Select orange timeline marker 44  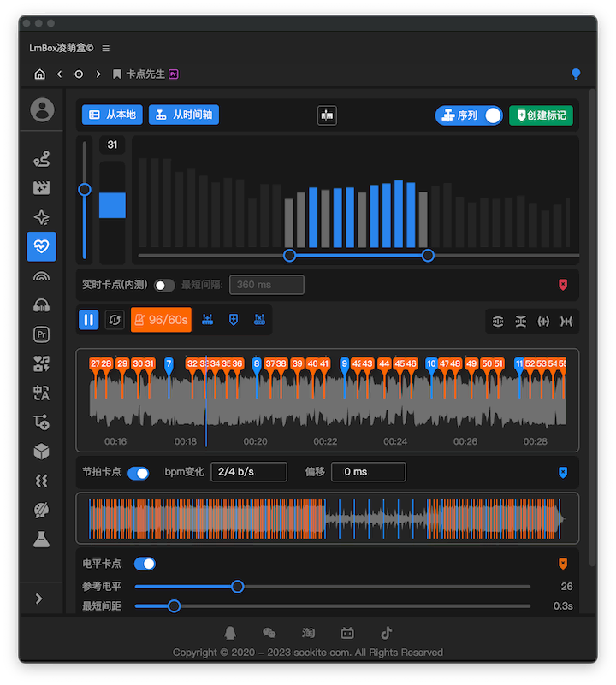tap(384, 364)
